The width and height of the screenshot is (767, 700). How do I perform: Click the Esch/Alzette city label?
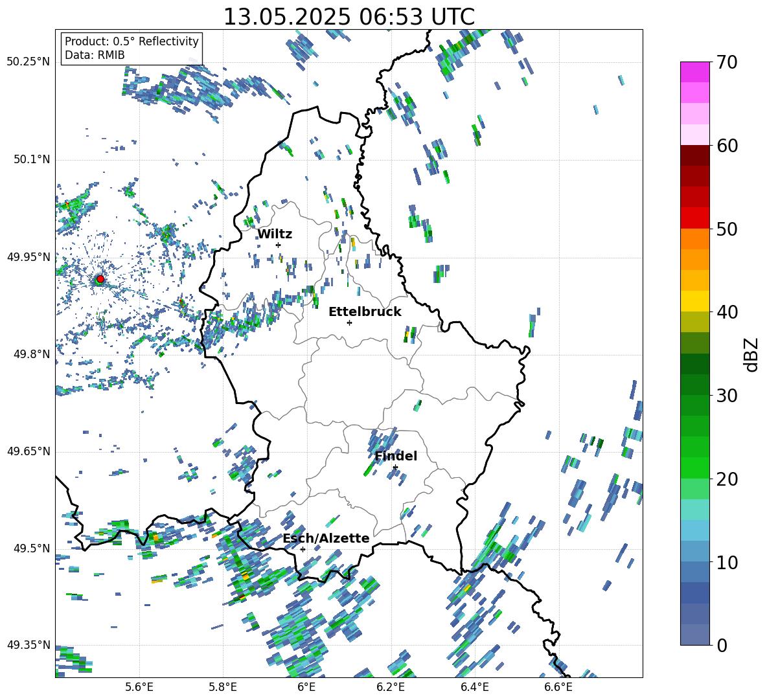326,538
